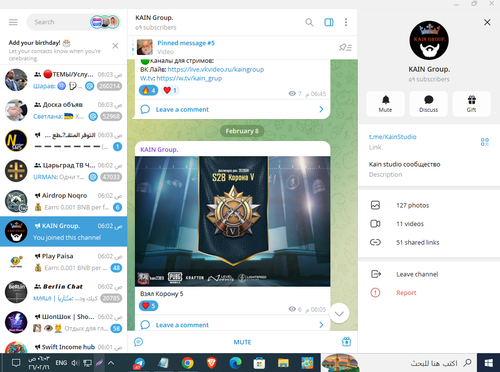
Task: Click the Windows Start button
Action: (489, 363)
